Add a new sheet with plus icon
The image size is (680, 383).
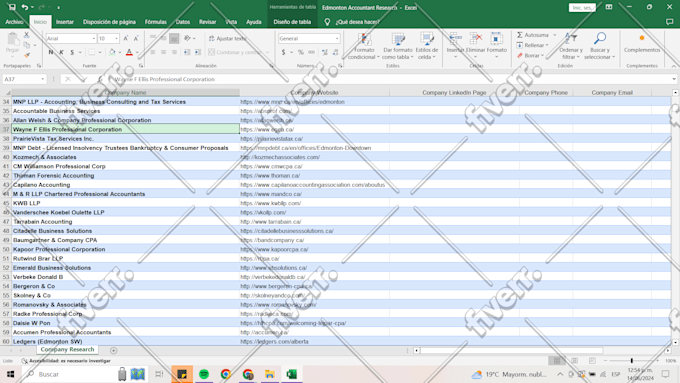(113, 350)
